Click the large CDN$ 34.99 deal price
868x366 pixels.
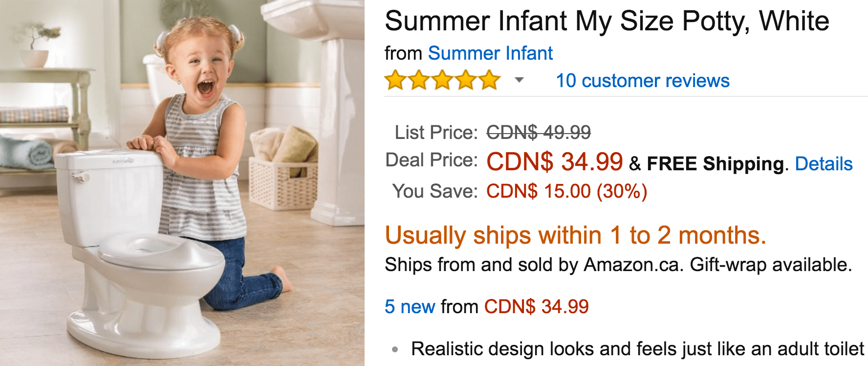[x=555, y=161]
